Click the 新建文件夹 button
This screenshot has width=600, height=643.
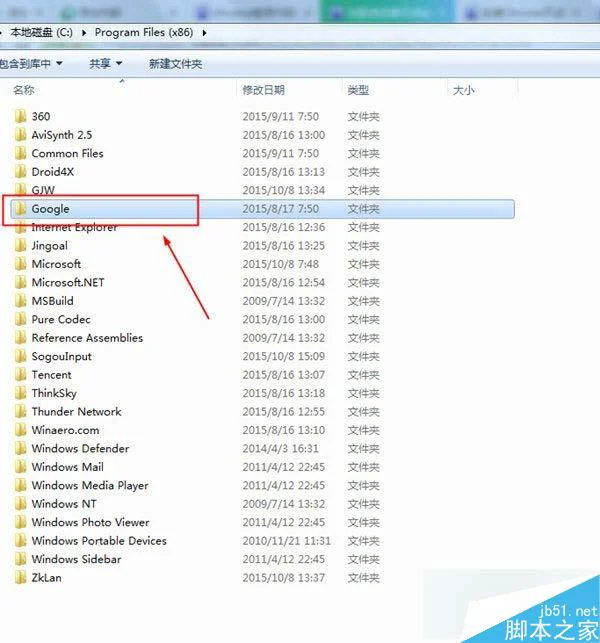175,64
